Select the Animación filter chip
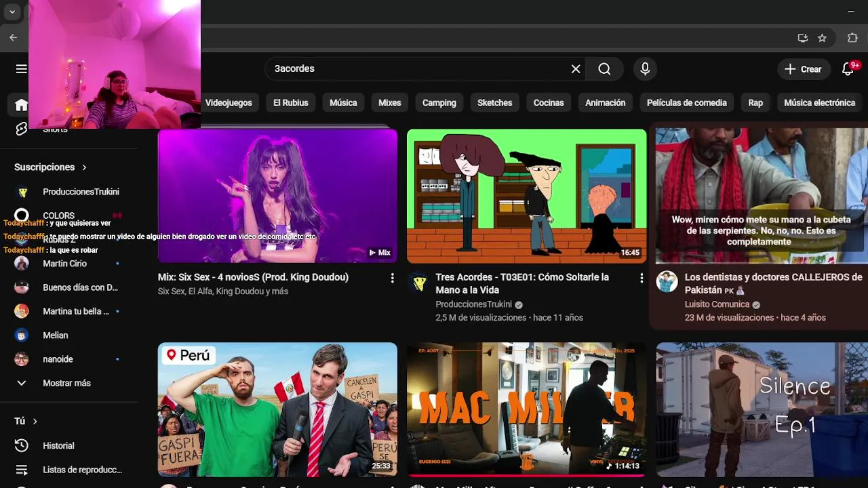This screenshot has height=488, width=868. coord(606,102)
